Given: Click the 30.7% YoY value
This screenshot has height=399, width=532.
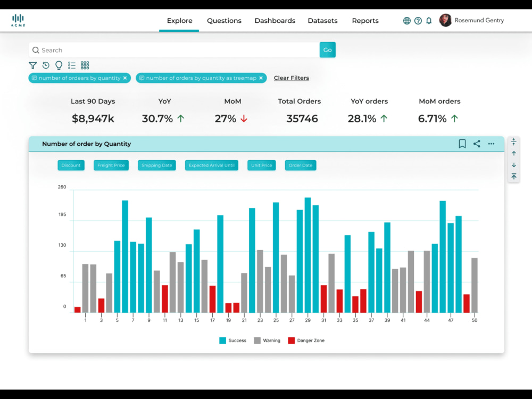Looking at the screenshot, I should coord(157,119).
